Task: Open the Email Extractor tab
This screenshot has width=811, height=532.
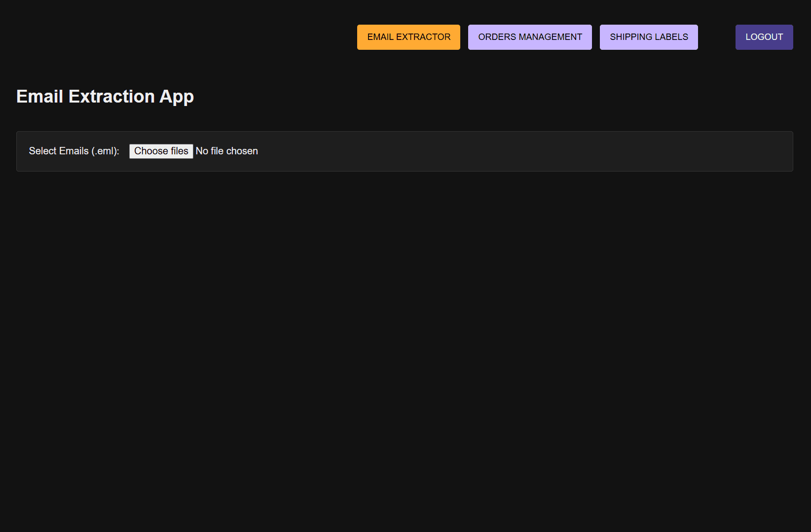Action: click(x=408, y=37)
